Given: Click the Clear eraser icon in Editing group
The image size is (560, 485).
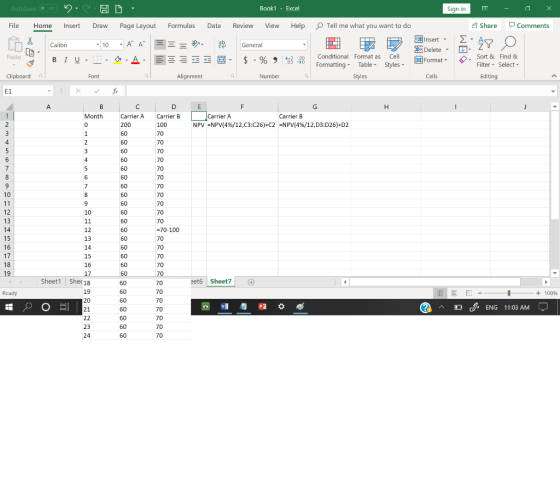Looking at the screenshot, I should click(463, 60).
